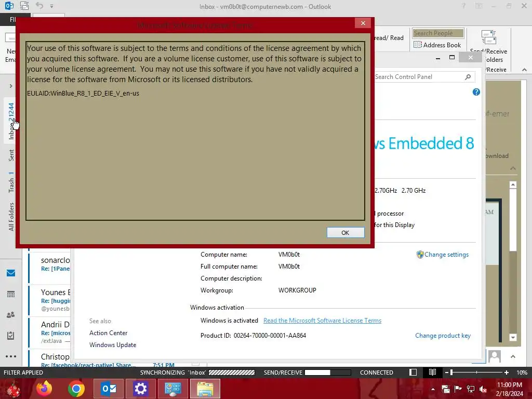Click the zoom in plus button

click(506, 373)
